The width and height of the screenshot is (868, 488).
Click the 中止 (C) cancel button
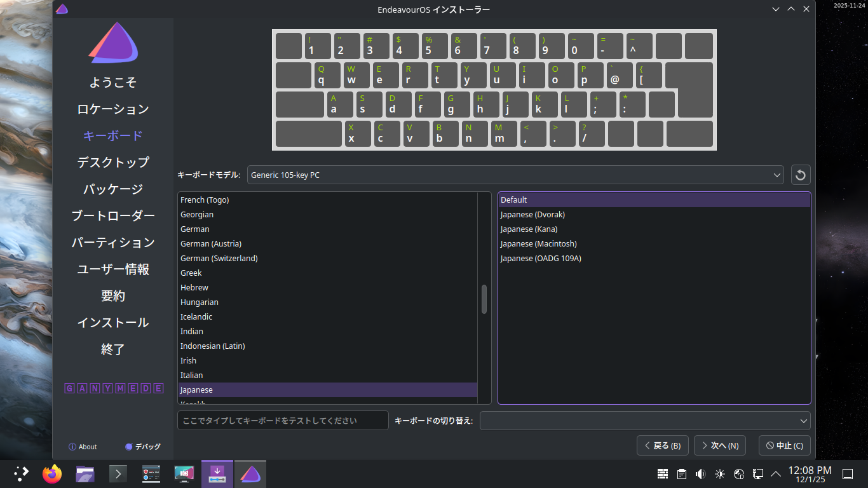click(785, 445)
